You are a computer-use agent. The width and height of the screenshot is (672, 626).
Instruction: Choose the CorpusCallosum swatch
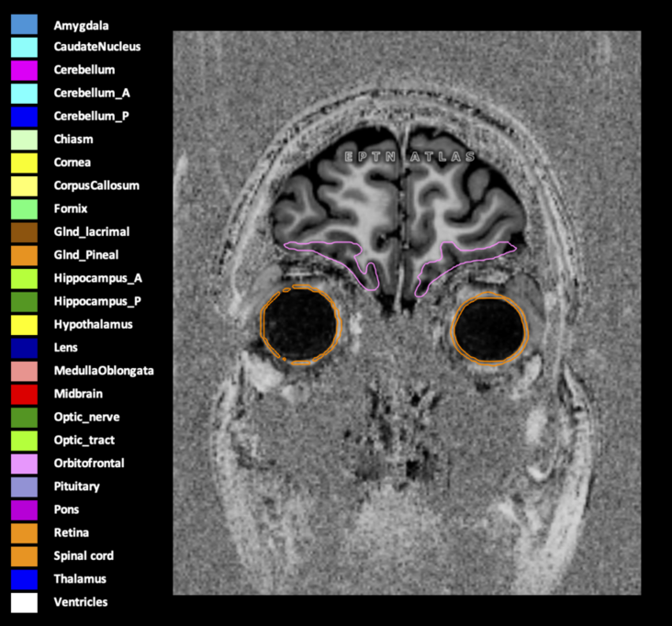(x=24, y=186)
